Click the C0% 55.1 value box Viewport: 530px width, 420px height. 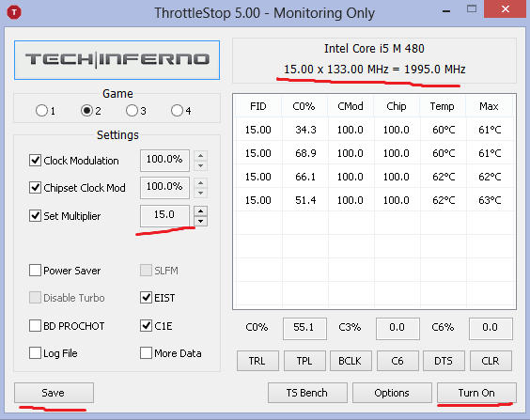click(x=304, y=328)
